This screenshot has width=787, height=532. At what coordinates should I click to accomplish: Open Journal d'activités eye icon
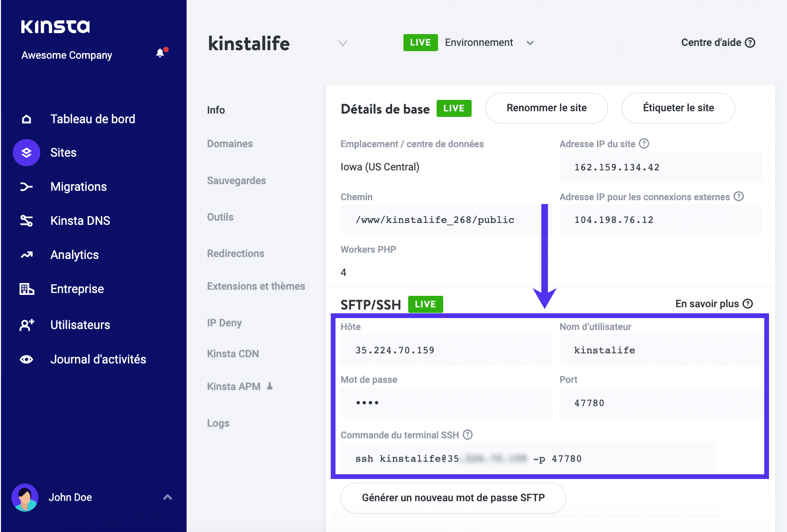pyautogui.click(x=27, y=359)
